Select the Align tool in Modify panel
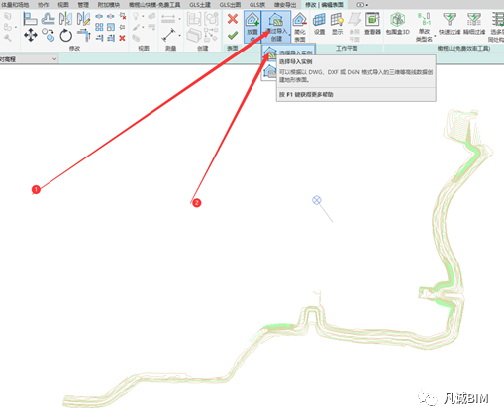The height and width of the screenshot is (420, 504). (x=30, y=19)
